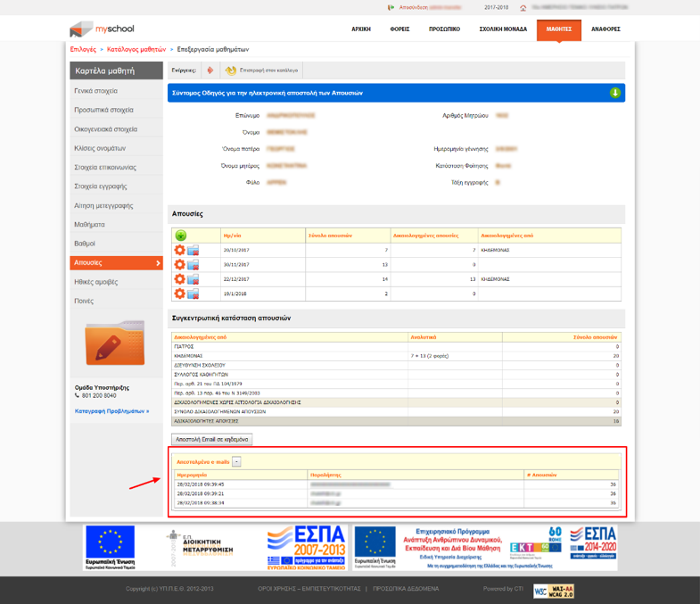Click the delete folder icon for 30/11/2017 row
Viewport: 700px width, 604px height.
click(193, 265)
